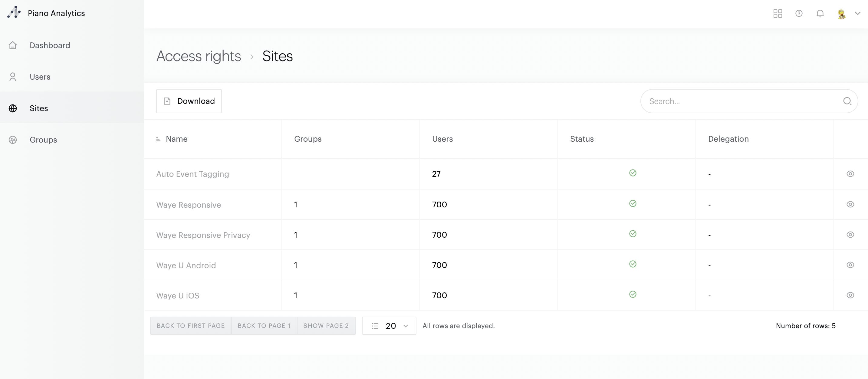Click into the Search input field

pos(741,101)
